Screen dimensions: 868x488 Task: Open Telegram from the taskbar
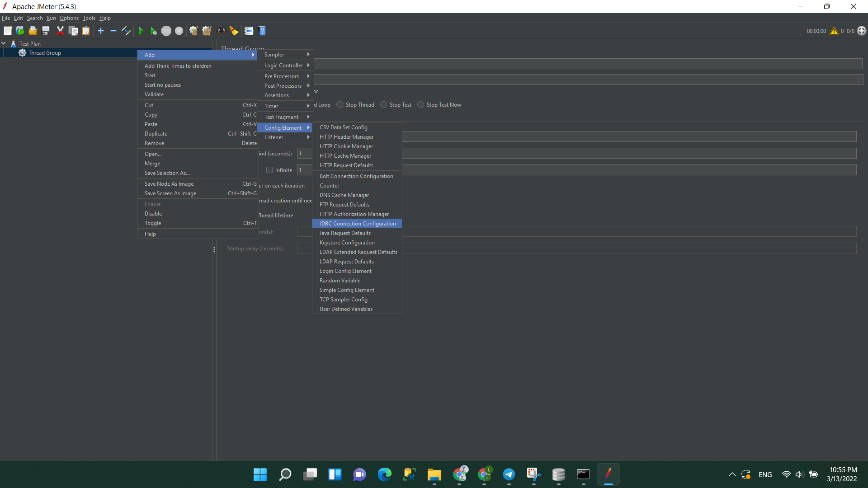pyautogui.click(x=509, y=474)
